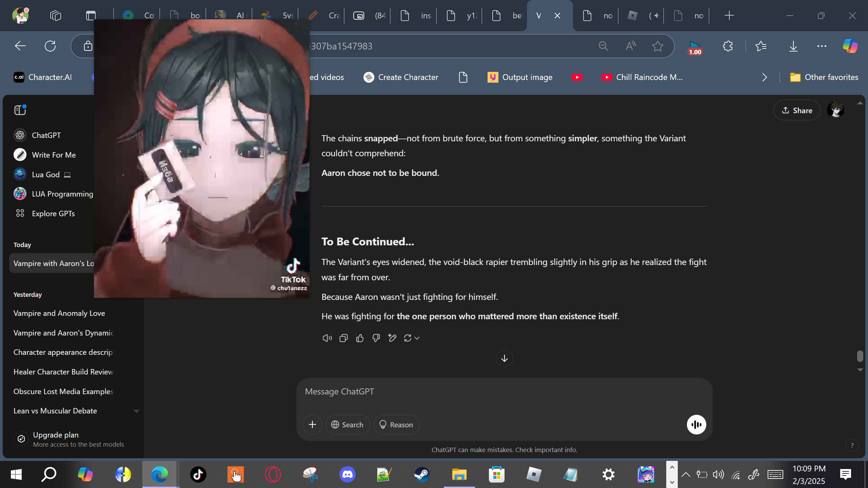The image size is (868, 488).
Task: Read the ChatGPT response aloud
Action: coord(327,338)
